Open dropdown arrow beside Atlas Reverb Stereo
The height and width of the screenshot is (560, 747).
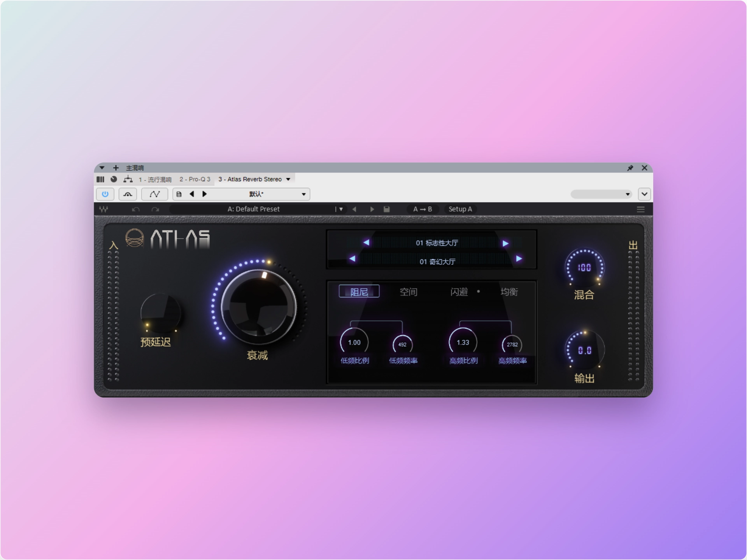click(288, 179)
